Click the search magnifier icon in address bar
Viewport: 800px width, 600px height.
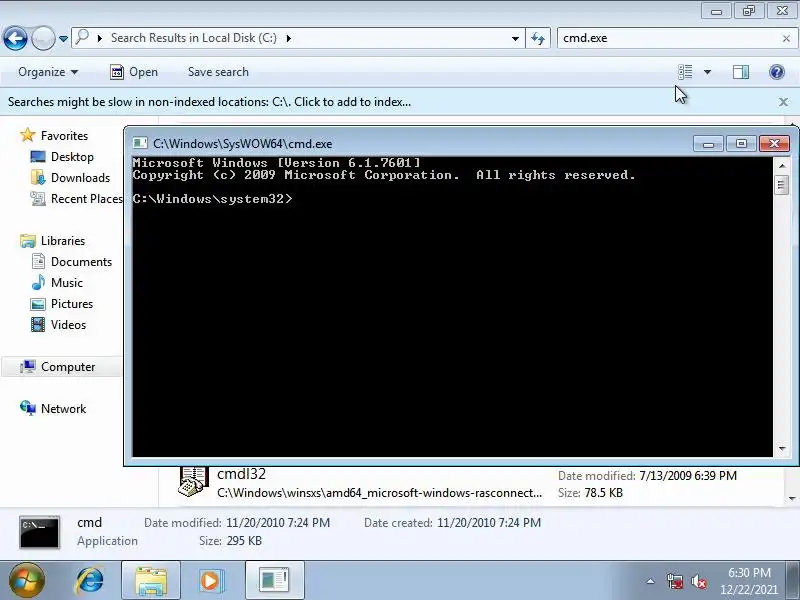(82, 37)
